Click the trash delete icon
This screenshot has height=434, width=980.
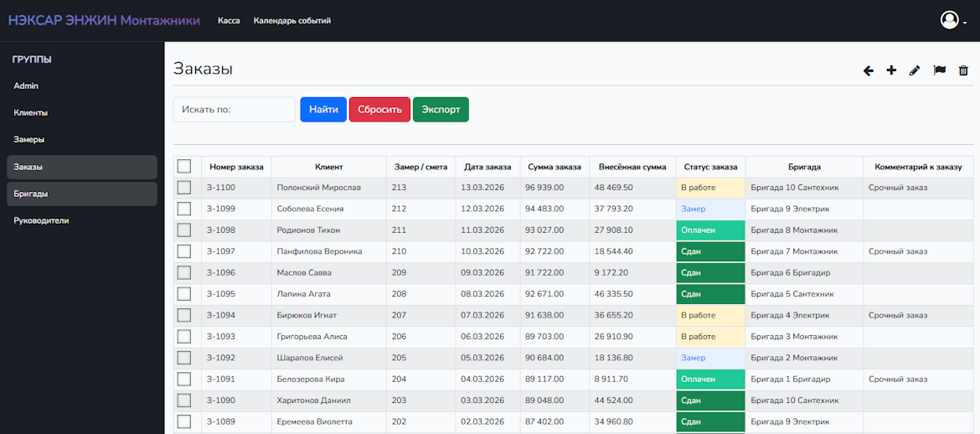point(963,70)
